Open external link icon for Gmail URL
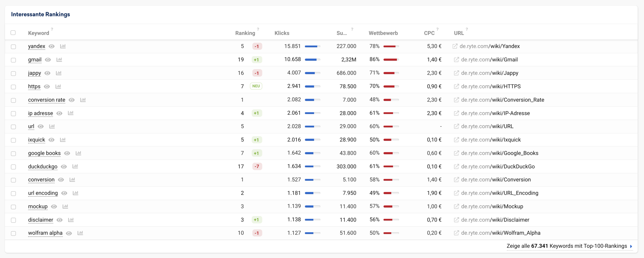This screenshot has height=258, width=644. [456, 60]
